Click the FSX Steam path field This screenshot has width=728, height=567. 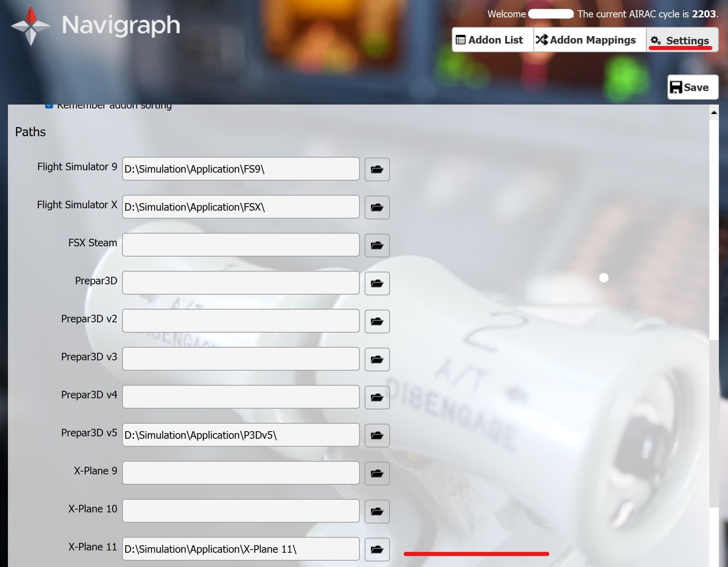[241, 245]
